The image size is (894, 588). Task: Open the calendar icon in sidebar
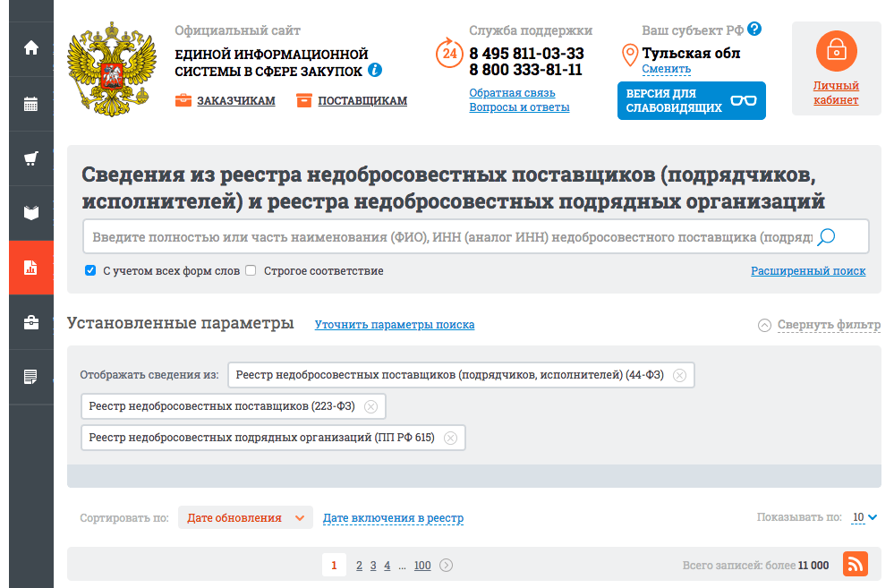point(31,104)
